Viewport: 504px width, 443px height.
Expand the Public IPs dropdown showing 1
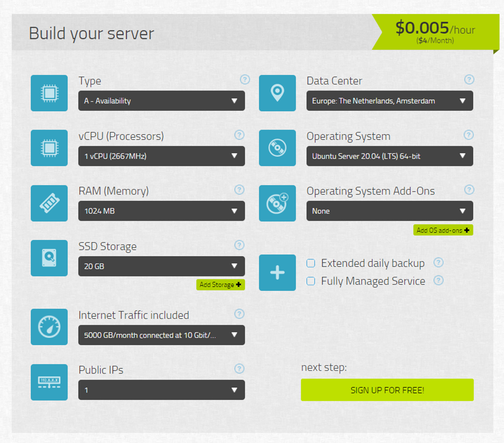tap(161, 390)
